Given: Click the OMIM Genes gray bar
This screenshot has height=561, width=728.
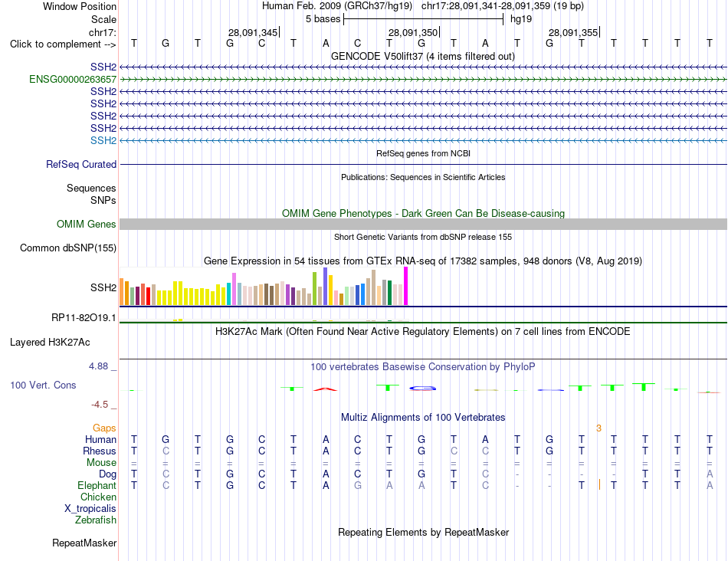Looking at the screenshot, I should 423,225.
